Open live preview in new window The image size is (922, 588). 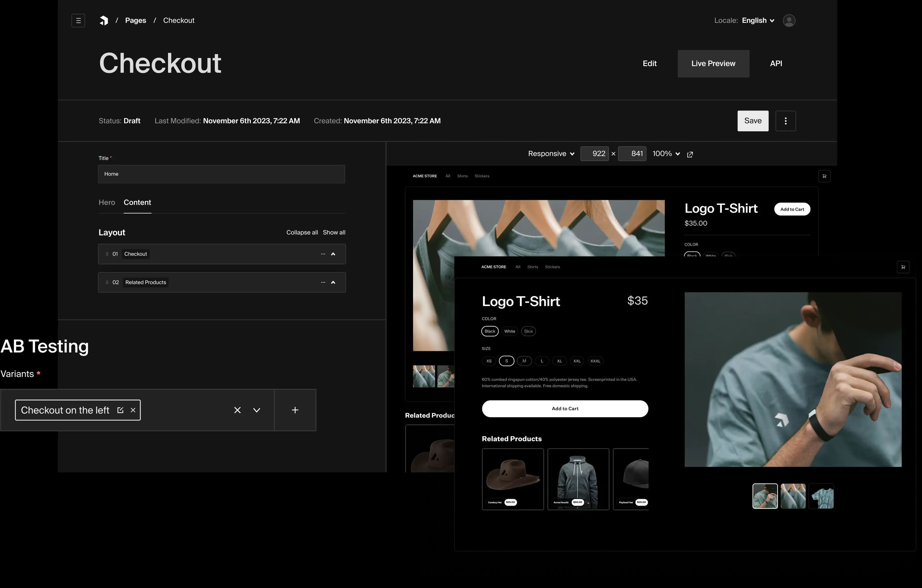coord(690,154)
